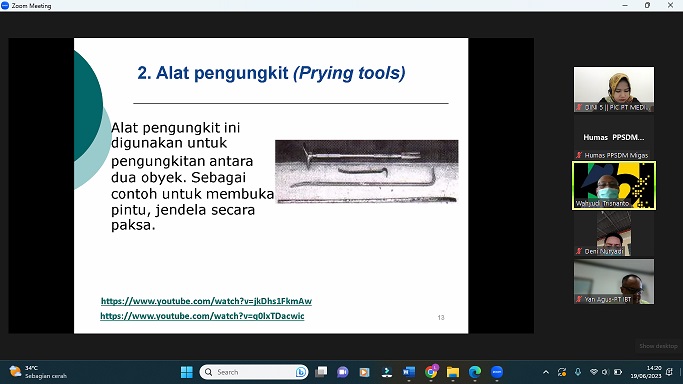This screenshot has width=683, height=384.
Task: Select the DINI S participant video tile
Action: [x=614, y=89]
